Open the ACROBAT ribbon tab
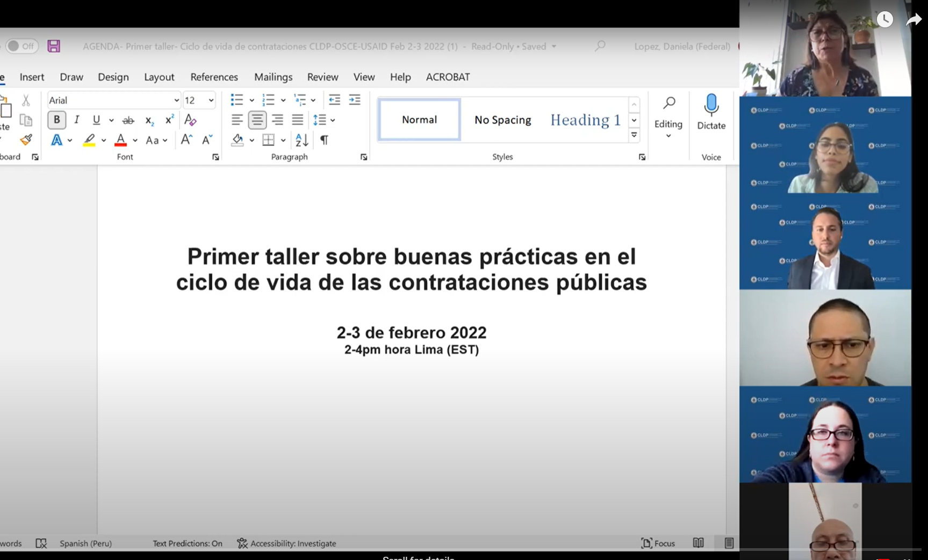The image size is (928, 560). click(448, 77)
